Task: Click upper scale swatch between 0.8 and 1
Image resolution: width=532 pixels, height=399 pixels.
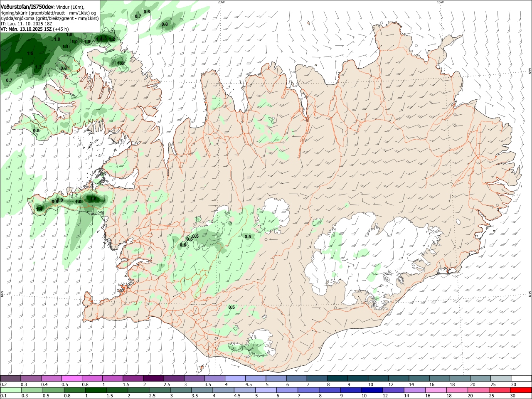Action: pyautogui.click(x=92, y=378)
